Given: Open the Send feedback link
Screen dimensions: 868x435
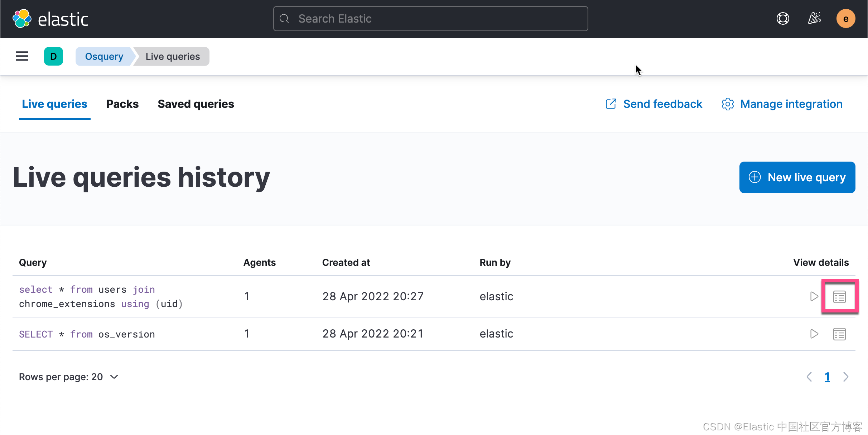Looking at the screenshot, I should (662, 104).
